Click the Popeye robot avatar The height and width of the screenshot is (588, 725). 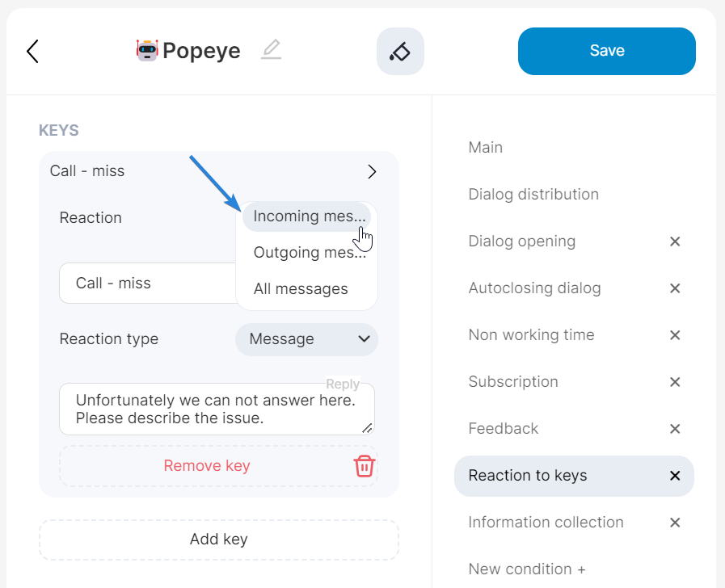click(147, 50)
